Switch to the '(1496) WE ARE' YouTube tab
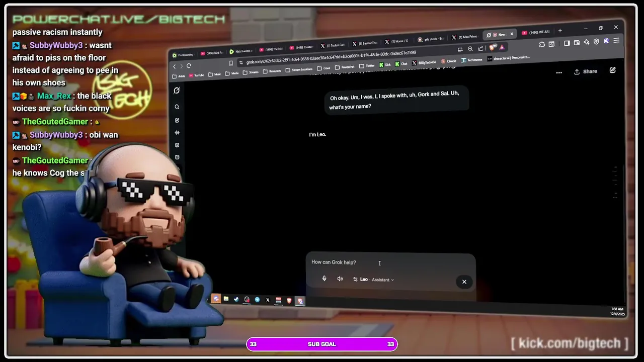The height and width of the screenshot is (362, 644). (x=536, y=33)
